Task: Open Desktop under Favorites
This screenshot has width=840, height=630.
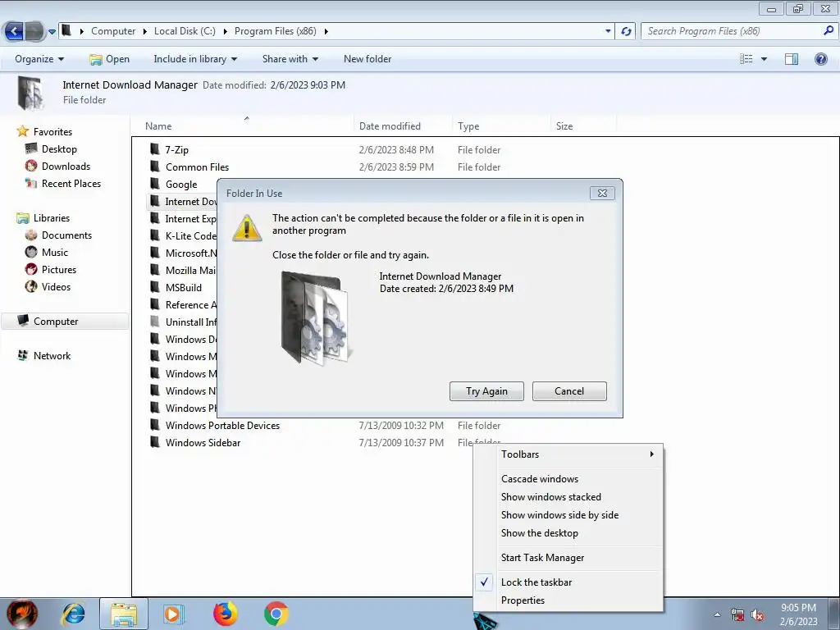Action: 59,149
